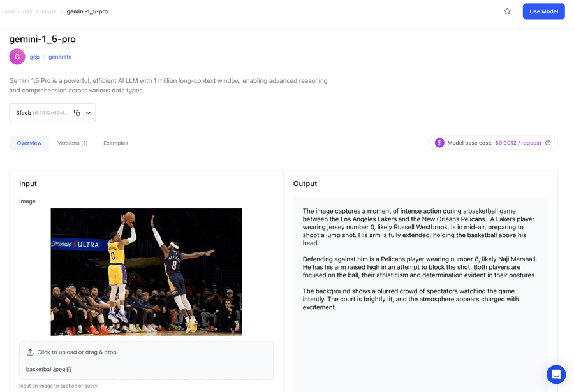Open the generate link

(x=60, y=57)
